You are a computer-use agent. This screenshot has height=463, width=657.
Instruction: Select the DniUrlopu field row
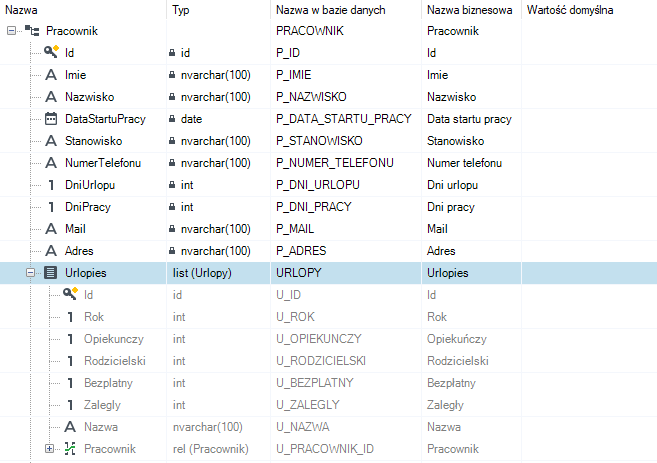pos(328,185)
